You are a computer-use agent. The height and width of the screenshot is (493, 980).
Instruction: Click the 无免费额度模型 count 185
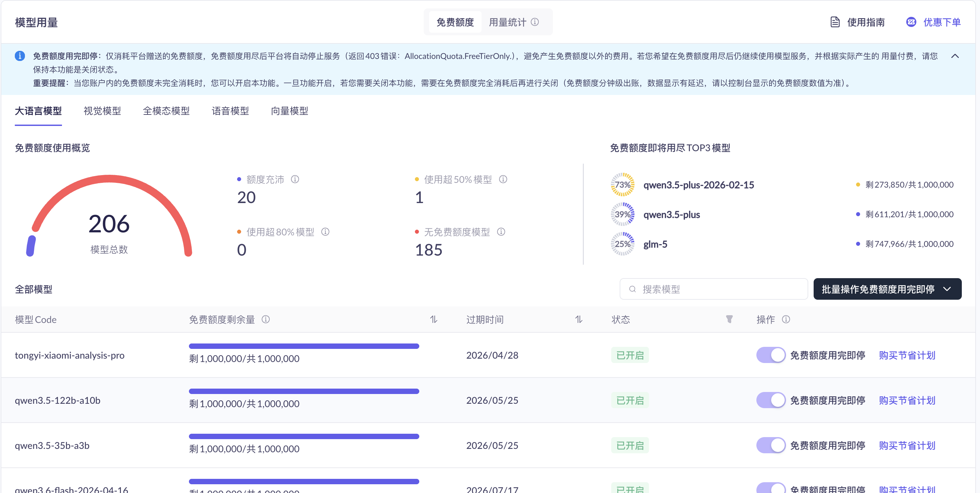tap(429, 250)
